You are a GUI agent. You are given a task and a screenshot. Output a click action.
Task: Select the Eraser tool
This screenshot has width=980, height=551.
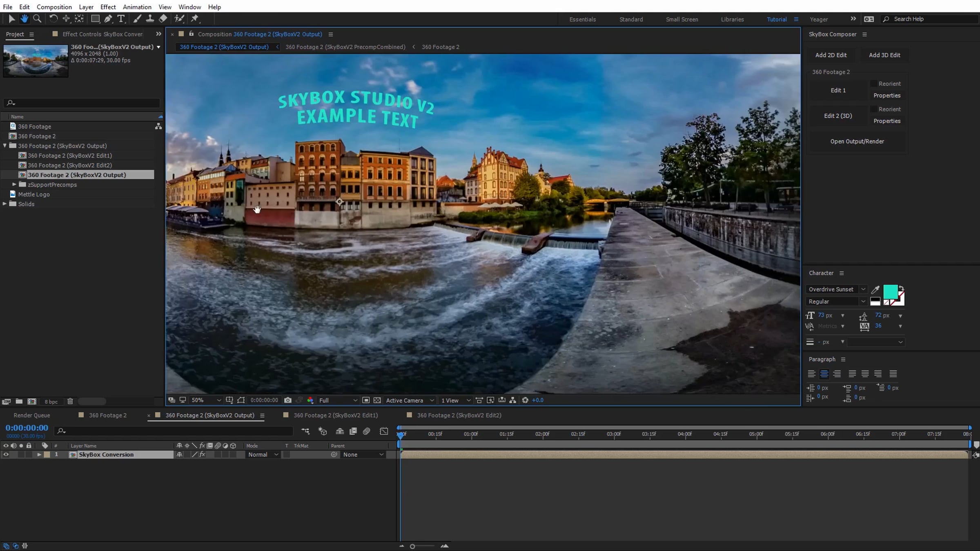(163, 19)
